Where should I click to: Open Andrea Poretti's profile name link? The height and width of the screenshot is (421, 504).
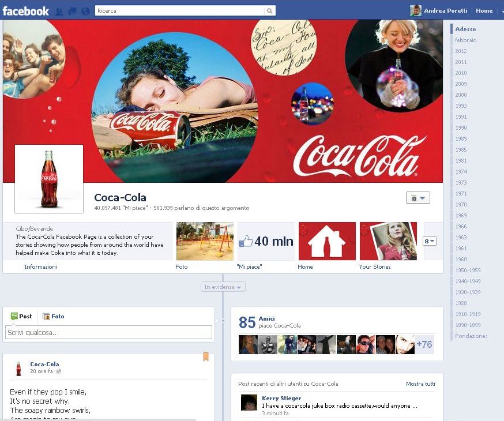click(446, 10)
